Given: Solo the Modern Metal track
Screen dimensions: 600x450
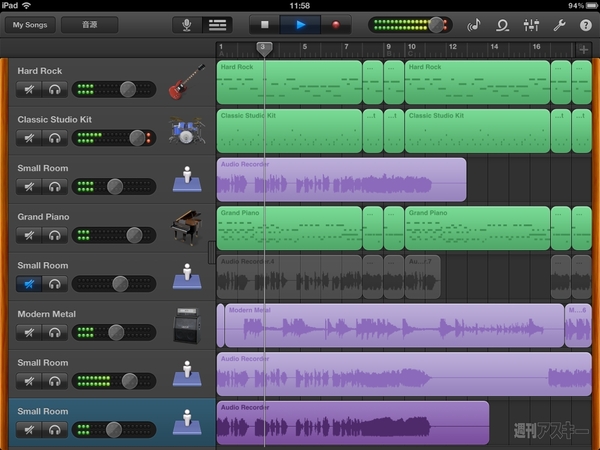Looking at the screenshot, I should [54, 333].
